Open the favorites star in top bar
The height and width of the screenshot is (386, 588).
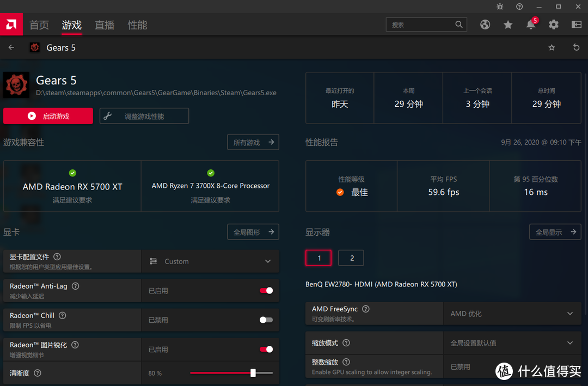508,24
